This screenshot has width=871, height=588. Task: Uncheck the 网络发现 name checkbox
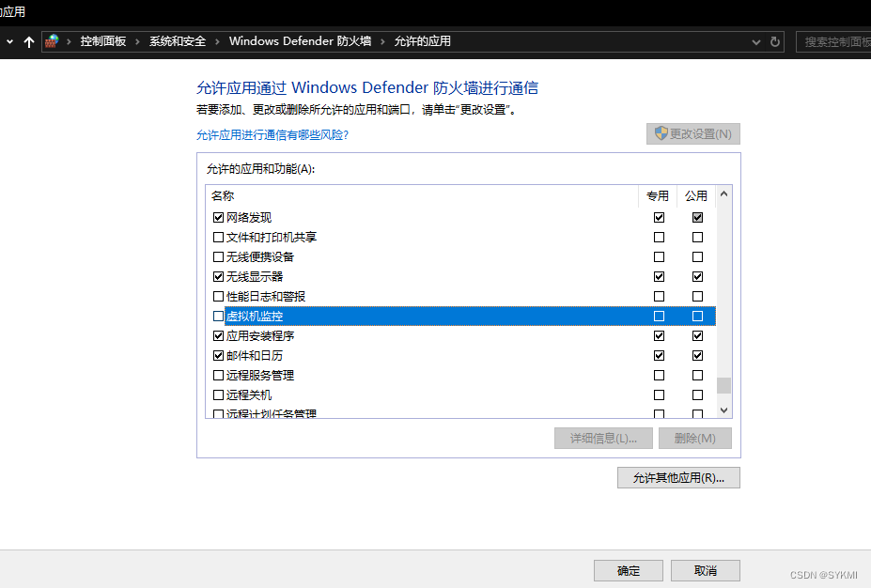[x=218, y=218]
